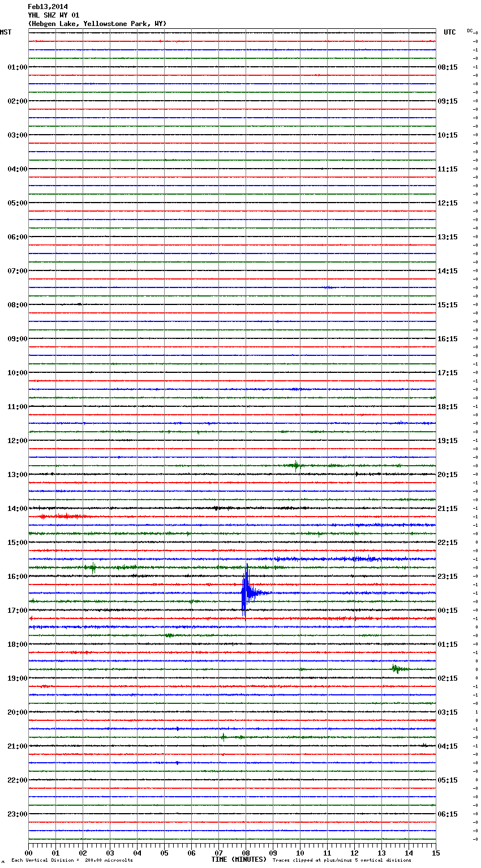Click the green event on the 12:45 trace
The width and height of the screenshot is (481, 868).
295,466
